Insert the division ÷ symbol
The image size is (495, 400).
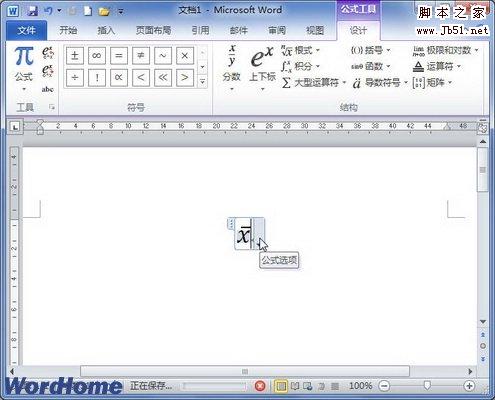click(x=75, y=78)
